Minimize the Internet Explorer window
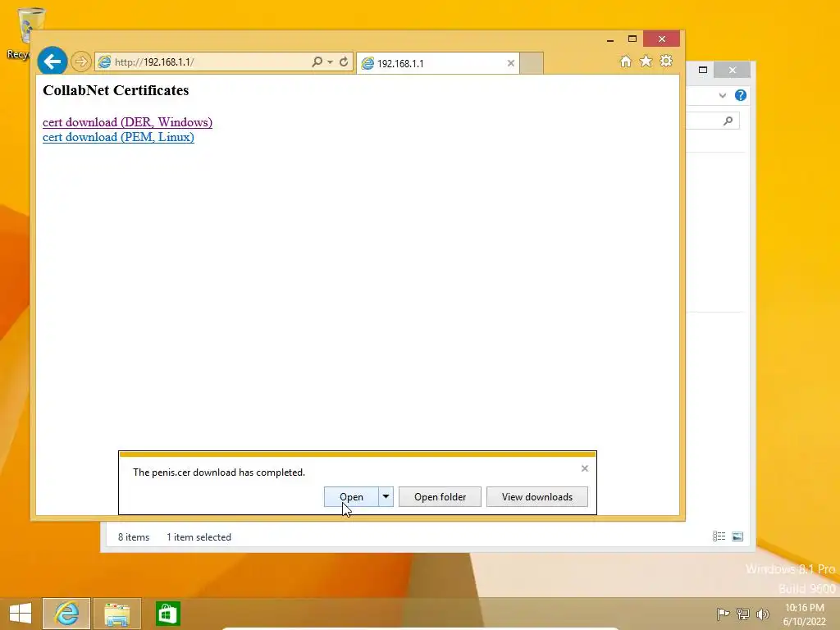 pos(610,39)
